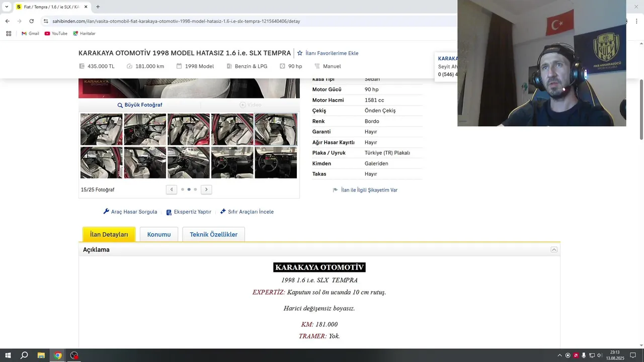Open first thumbnail in bottom row

[x=101, y=162]
